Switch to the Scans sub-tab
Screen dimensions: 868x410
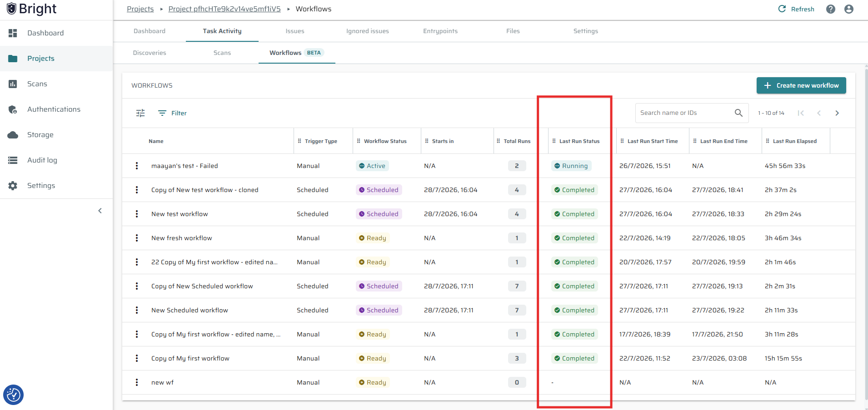[222, 53]
